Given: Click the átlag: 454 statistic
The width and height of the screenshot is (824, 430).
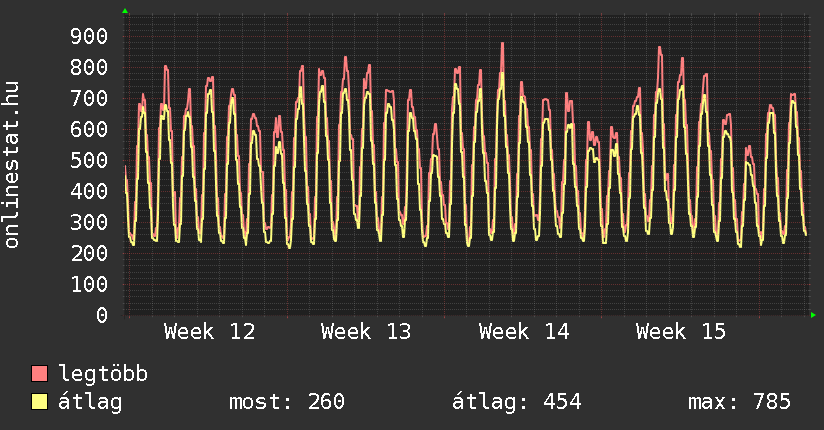Looking at the screenshot, I should coord(517,402).
